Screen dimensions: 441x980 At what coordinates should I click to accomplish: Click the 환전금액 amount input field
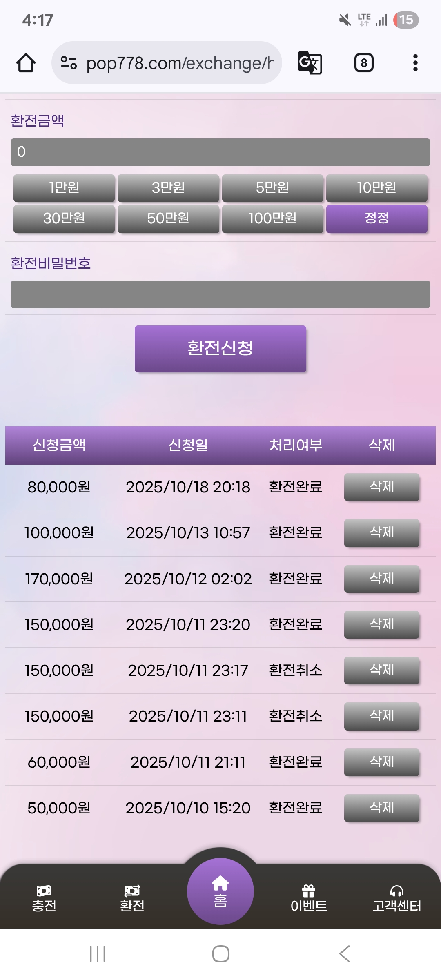point(220,152)
